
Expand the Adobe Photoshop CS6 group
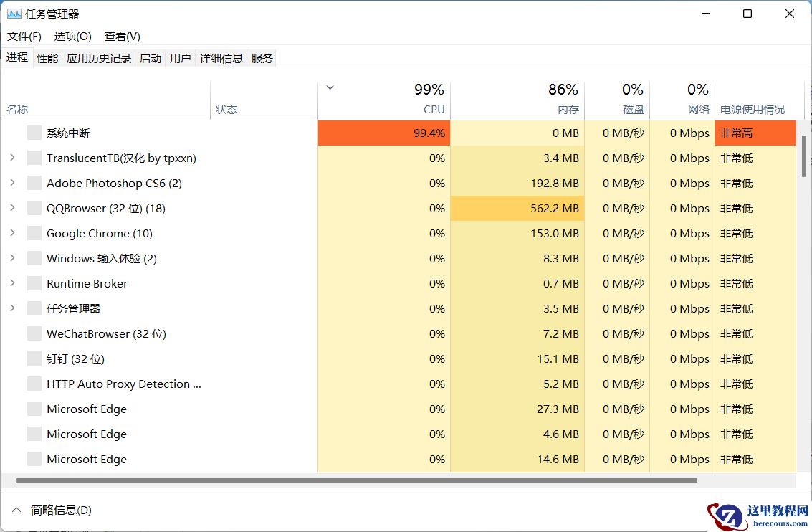tap(13, 183)
